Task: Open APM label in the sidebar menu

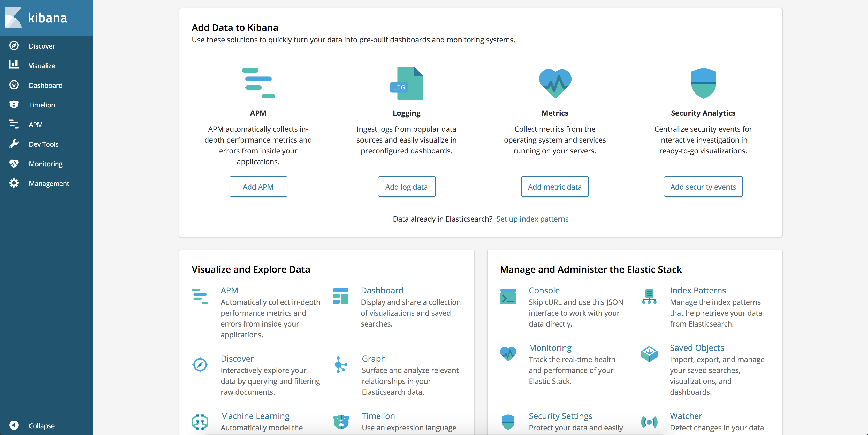Action: click(36, 125)
